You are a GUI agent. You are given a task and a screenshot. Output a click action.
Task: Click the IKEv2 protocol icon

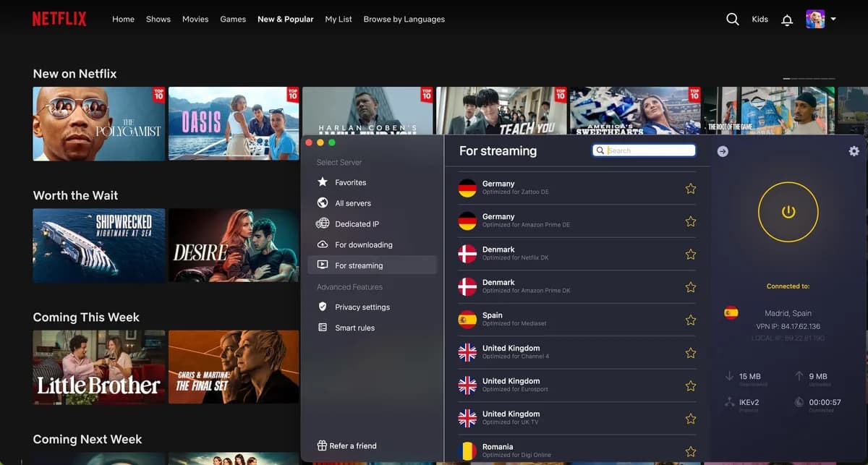[729, 401]
